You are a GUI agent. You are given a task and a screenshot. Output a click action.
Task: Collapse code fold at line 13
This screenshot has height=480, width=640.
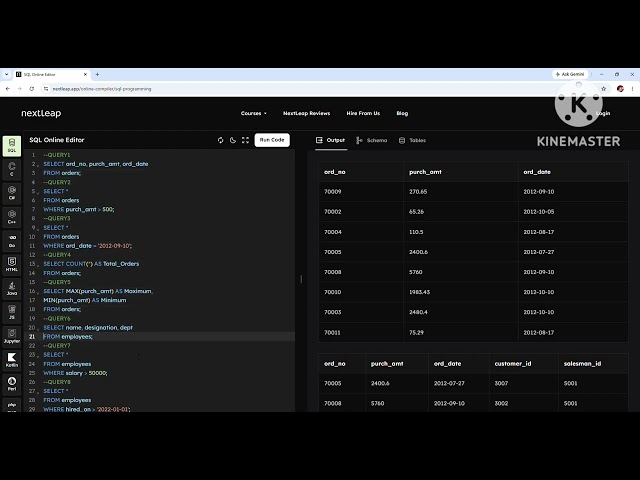(38, 265)
